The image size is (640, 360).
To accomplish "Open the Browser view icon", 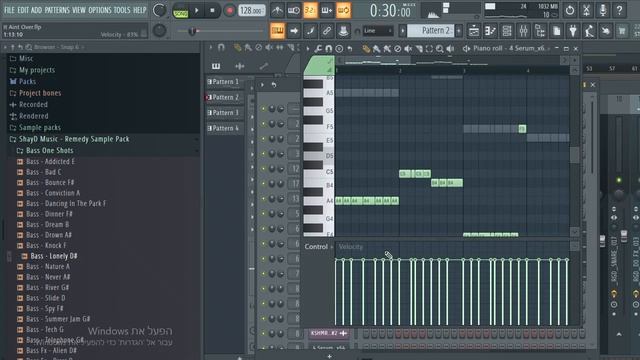I will pos(540,31).
